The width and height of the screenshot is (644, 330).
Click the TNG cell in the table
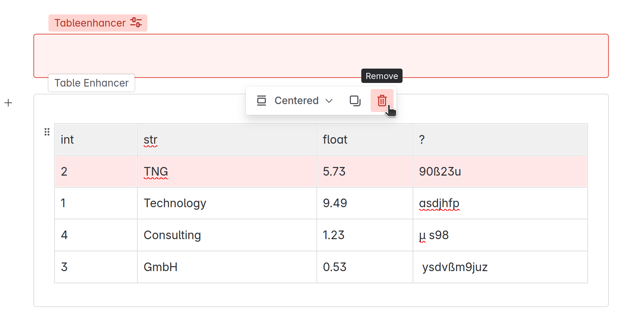coord(227,172)
